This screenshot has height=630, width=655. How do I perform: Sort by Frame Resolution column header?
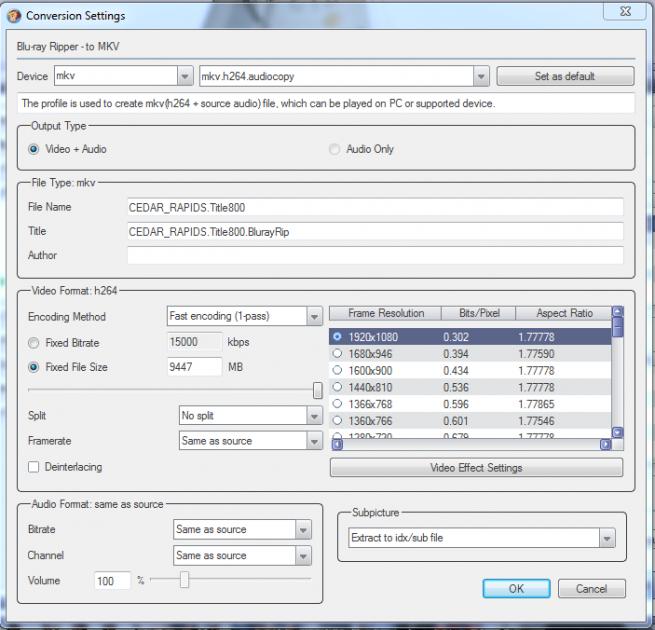click(385, 313)
